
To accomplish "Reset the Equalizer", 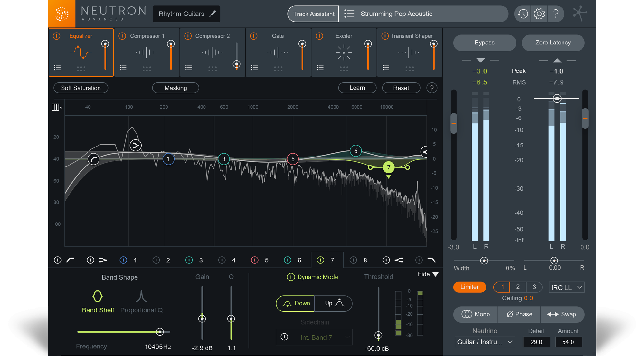I will (x=401, y=88).
